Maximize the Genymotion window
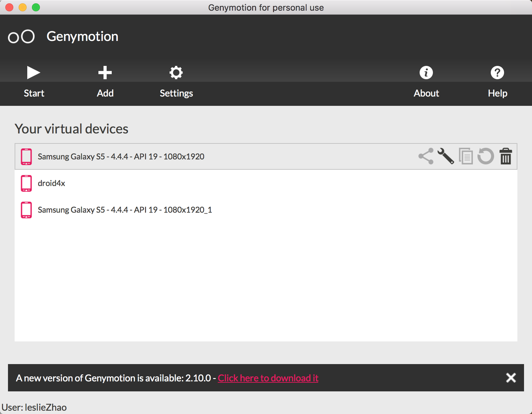The width and height of the screenshot is (532, 414). (36, 7)
